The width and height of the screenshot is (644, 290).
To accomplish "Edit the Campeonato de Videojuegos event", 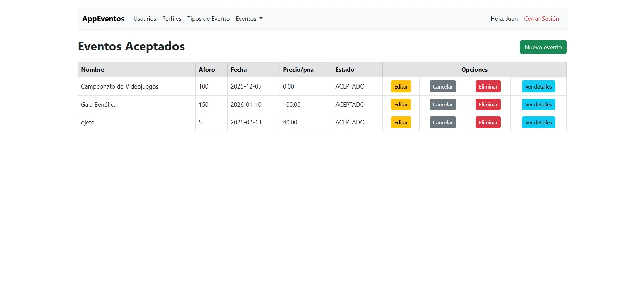I will click(x=401, y=86).
